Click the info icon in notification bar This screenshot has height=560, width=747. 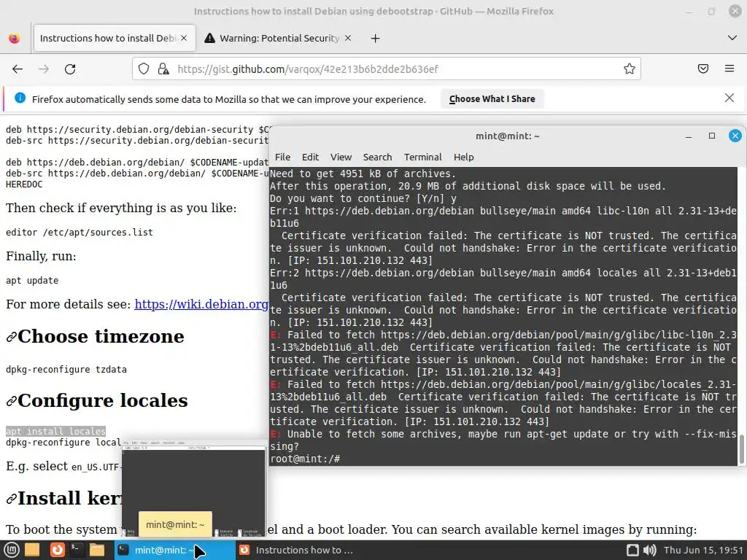20,98
